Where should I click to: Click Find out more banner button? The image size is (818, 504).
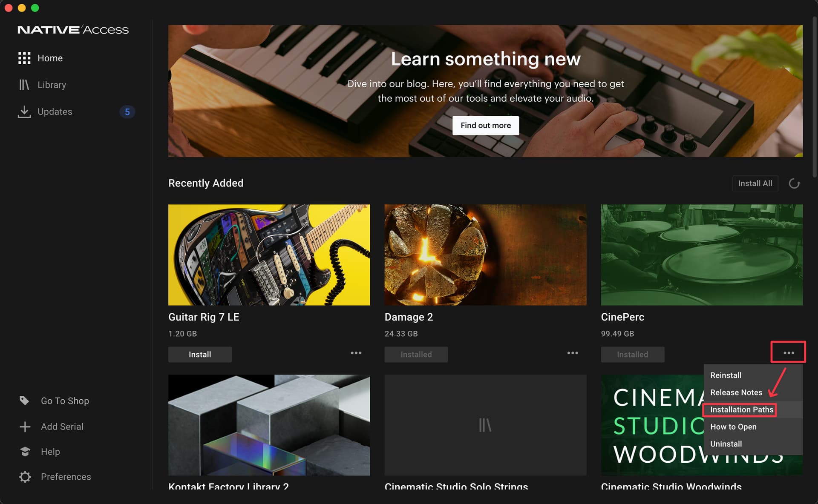[485, 126]
